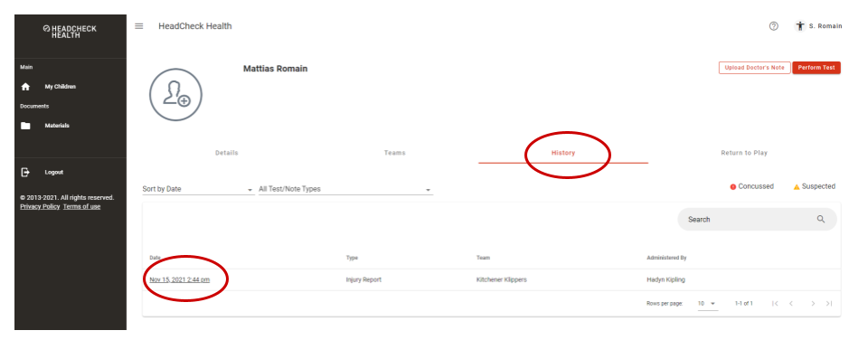Click the help question mark icon
Screen dimensions: 868x340
[774, 26]
